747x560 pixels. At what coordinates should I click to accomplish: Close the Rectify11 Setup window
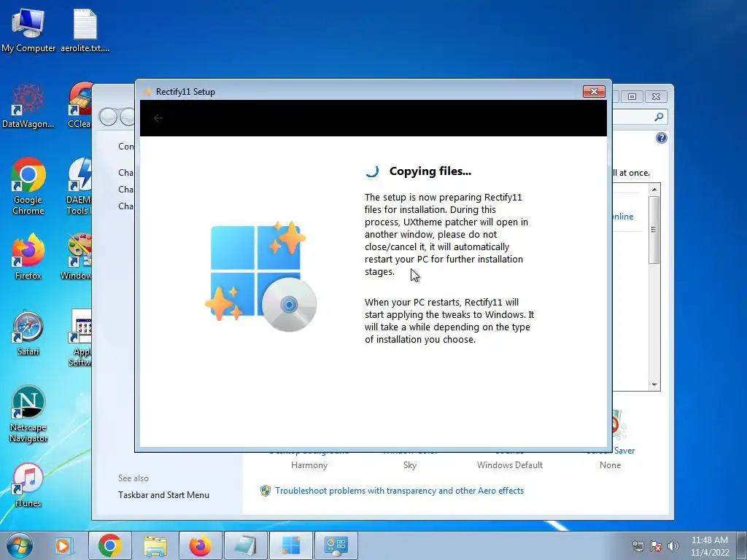(x=594, y=91)
